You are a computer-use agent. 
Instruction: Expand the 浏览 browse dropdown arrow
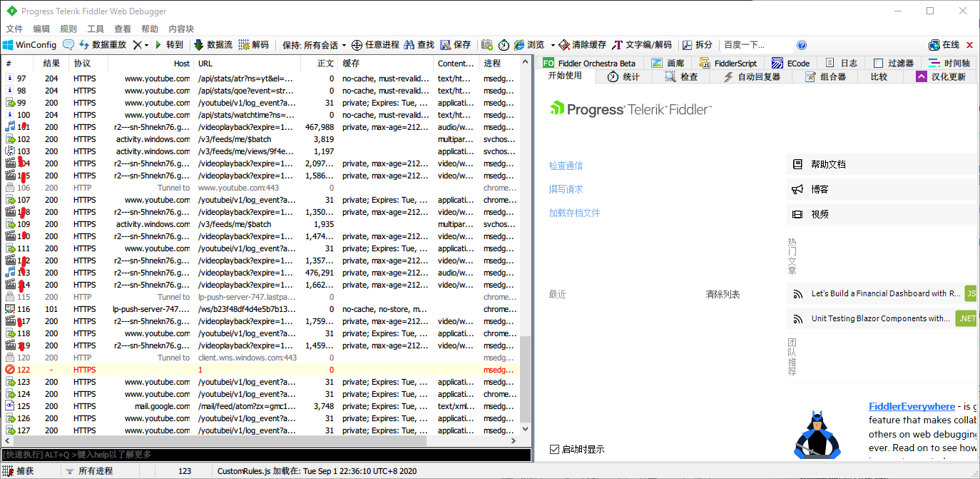(553, 45)
